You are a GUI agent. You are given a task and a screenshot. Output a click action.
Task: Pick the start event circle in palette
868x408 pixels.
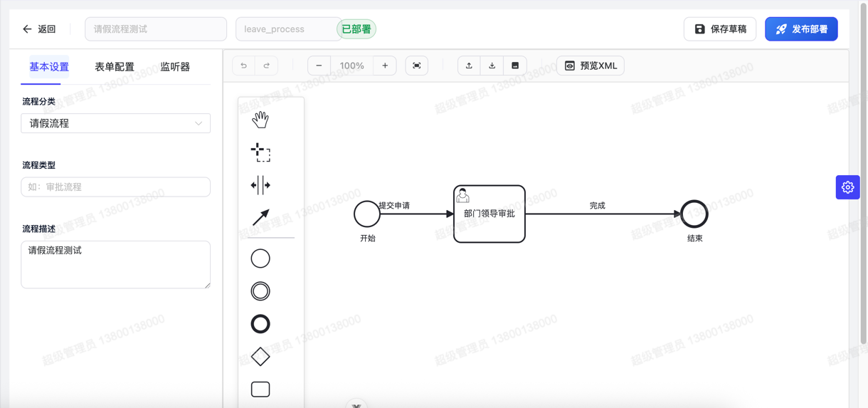pyautogui.click(x=260, y=258)
